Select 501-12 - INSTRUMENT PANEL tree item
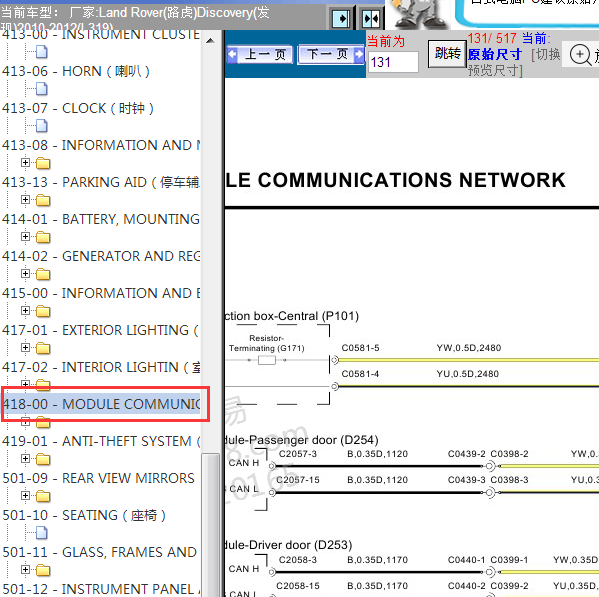The width and height of the screenshot is (599, 597). tap(101, 589)
